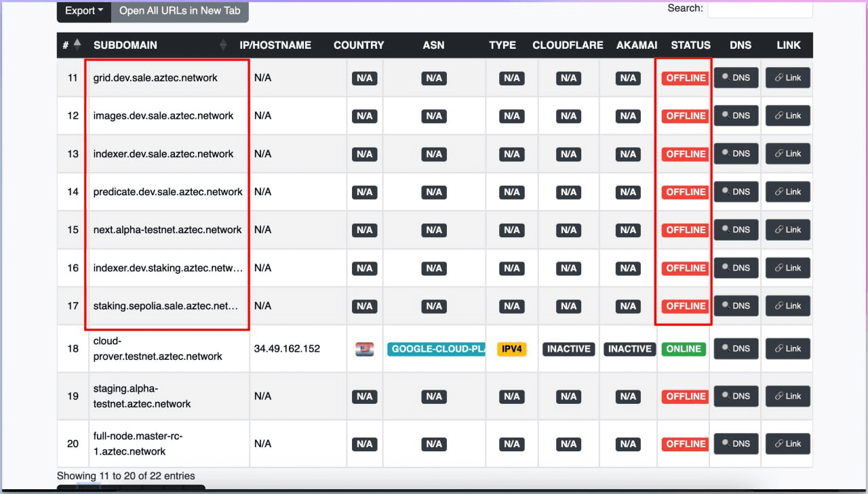Image resolution: width=868 pixels, height=494 pixels.
Task: Click the ONLINE status badge in row 18
Action: point(683,349)
